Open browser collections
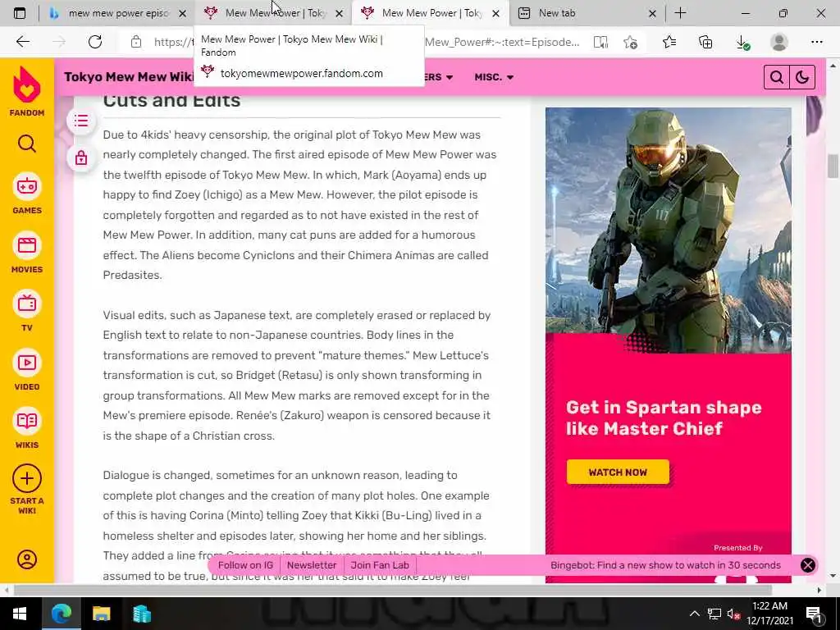This screenshot has height=630, width=840. (705, 42)
